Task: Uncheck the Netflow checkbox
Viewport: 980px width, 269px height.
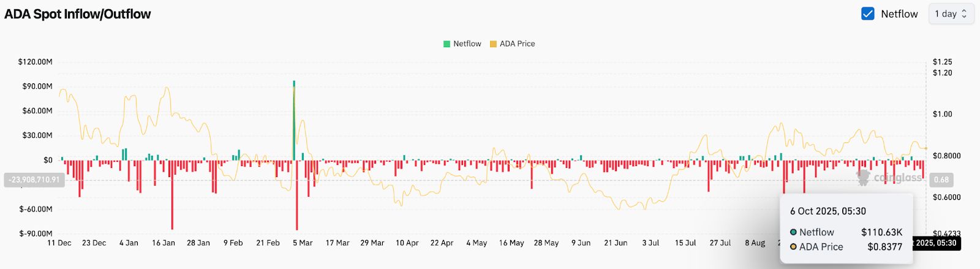Action: [867, 13]
